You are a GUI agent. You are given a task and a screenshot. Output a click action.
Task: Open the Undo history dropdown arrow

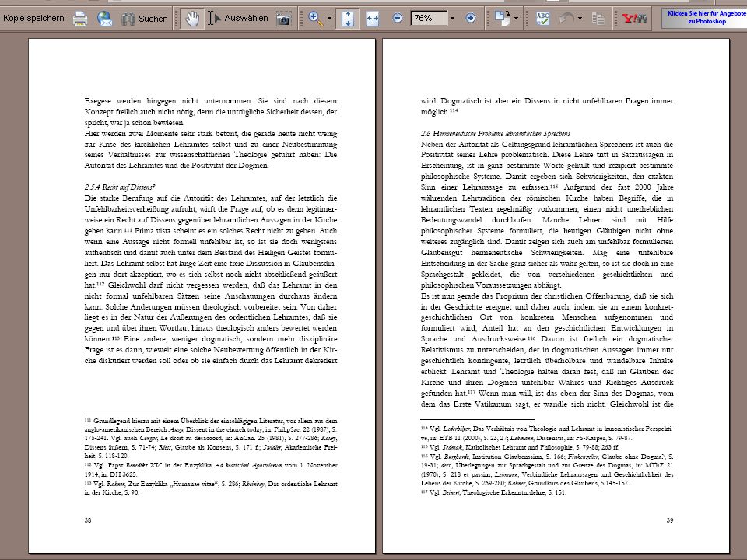[580, 19]
